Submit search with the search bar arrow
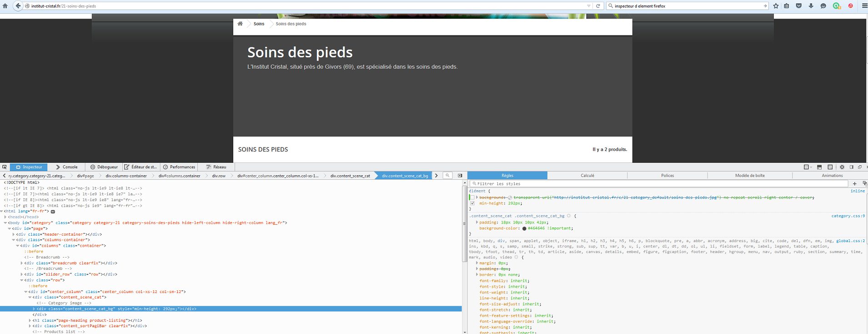 pos(765,6)
